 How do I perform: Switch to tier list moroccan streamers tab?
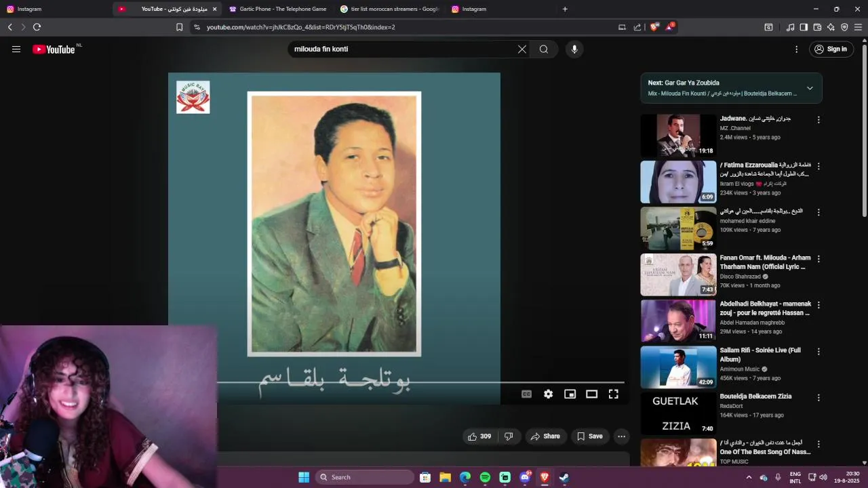tap(390, 9)
